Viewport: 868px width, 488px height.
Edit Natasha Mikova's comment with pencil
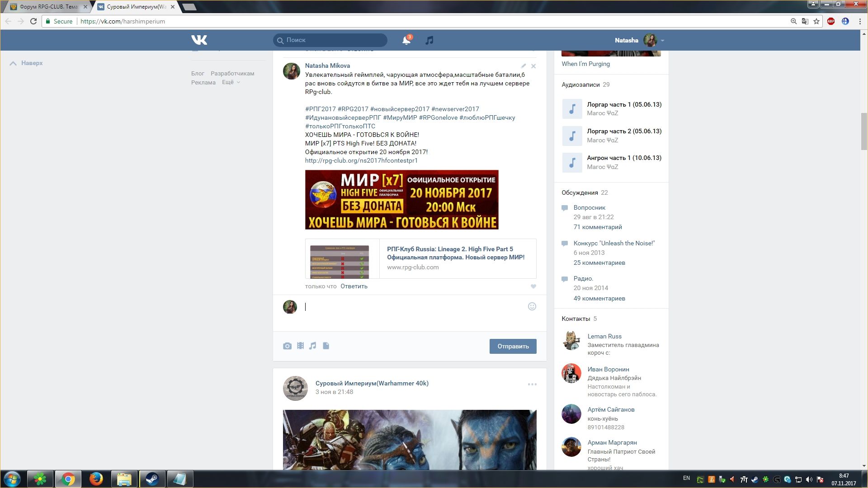523,66
